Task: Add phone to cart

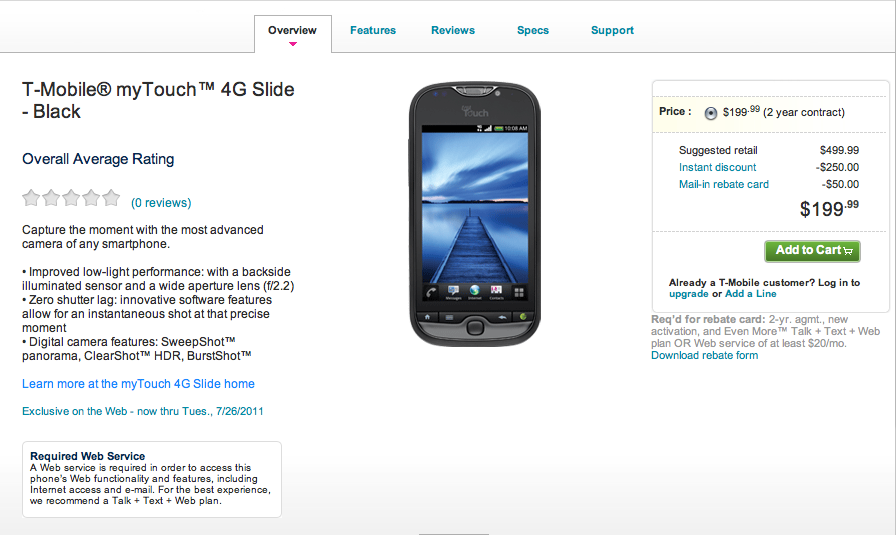Action: [x=812, y=251]
